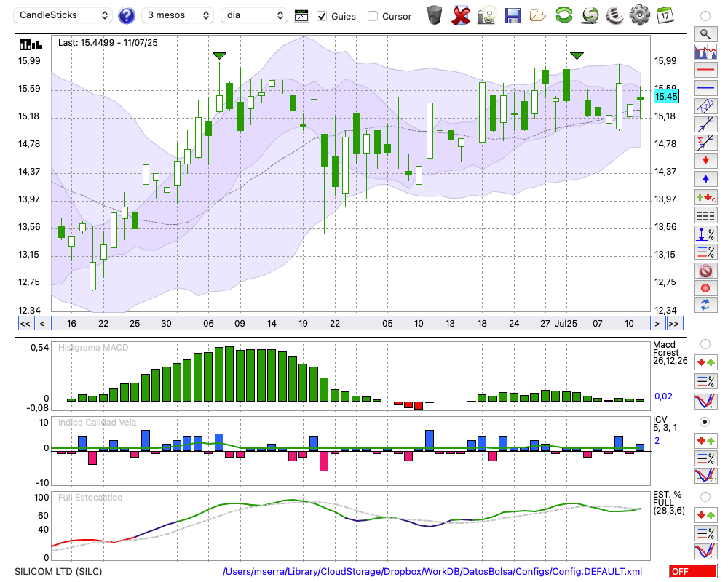Viewport: 728px width, 582px height.
Task: Click the blue up arrow marker tool
Action: pos(705,179)
